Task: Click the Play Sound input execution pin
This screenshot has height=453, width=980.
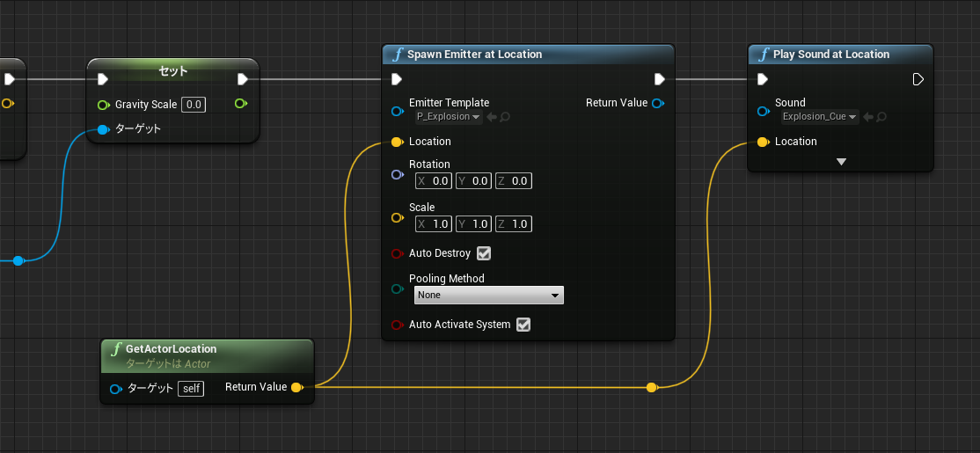Action: 762,79
